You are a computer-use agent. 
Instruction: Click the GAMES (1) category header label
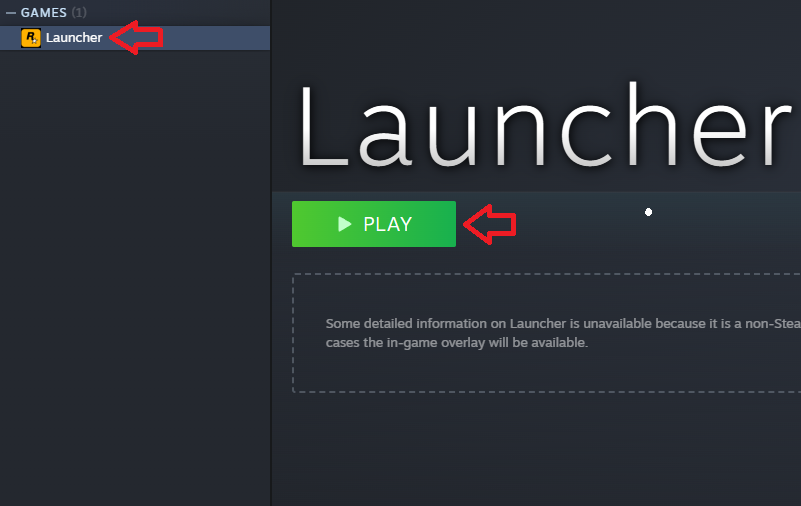54,13
